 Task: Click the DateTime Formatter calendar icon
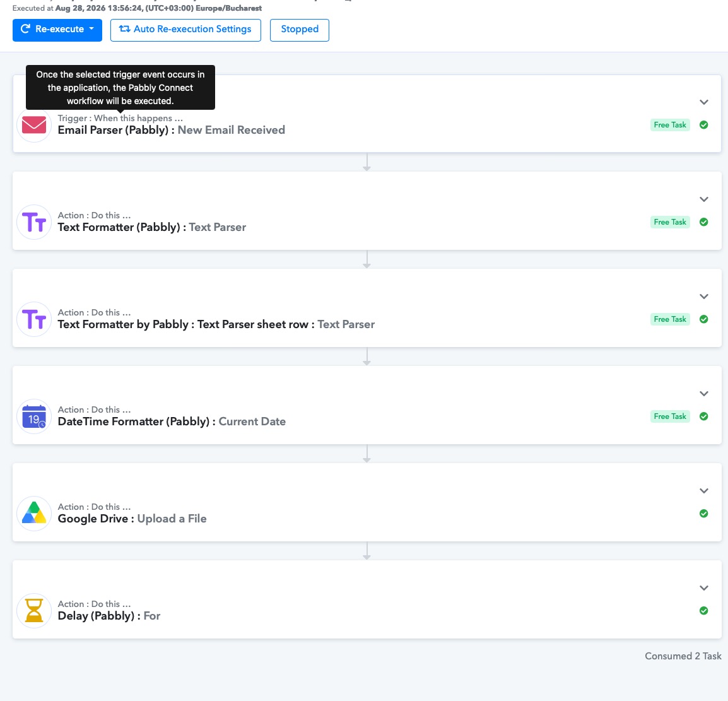click(34, 416)
